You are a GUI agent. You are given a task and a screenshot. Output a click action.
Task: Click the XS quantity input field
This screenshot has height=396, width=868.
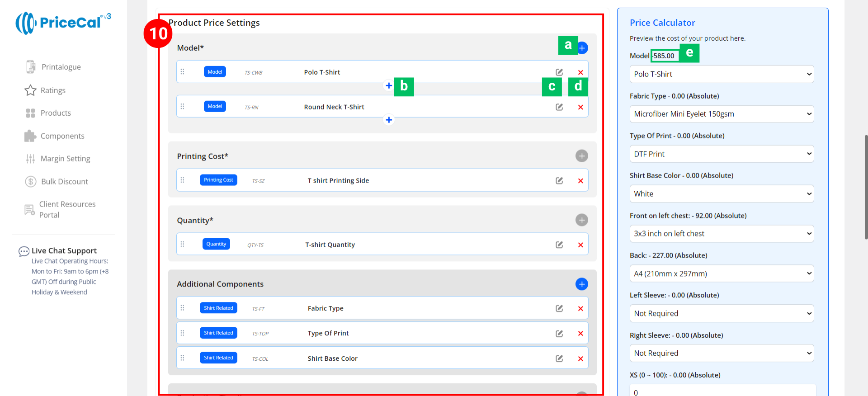[722, 391]
